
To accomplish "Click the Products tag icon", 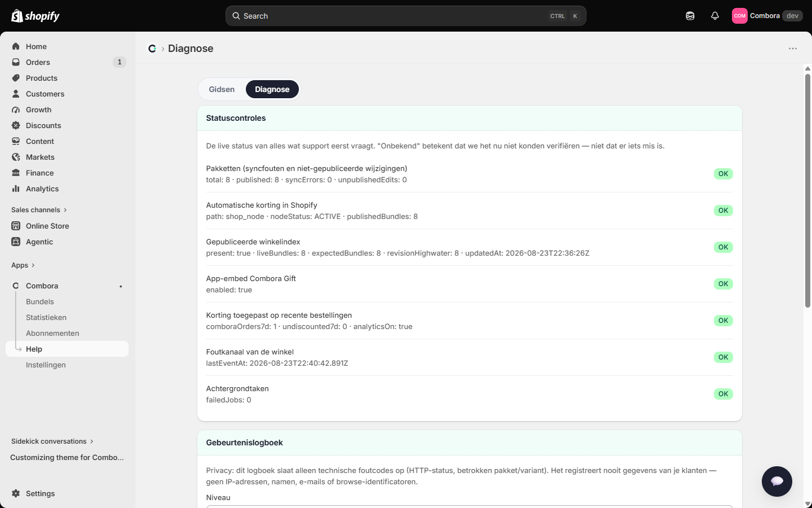I will pos(16,78).
